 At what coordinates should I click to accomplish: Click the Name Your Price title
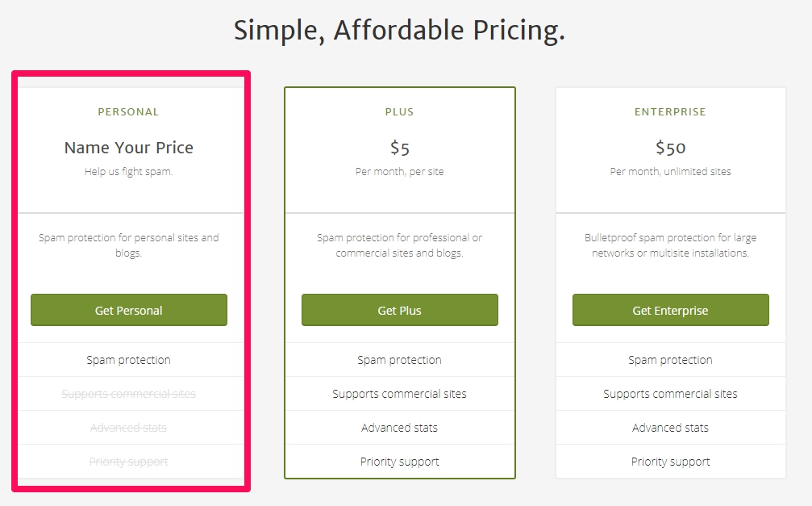(128, 148)
